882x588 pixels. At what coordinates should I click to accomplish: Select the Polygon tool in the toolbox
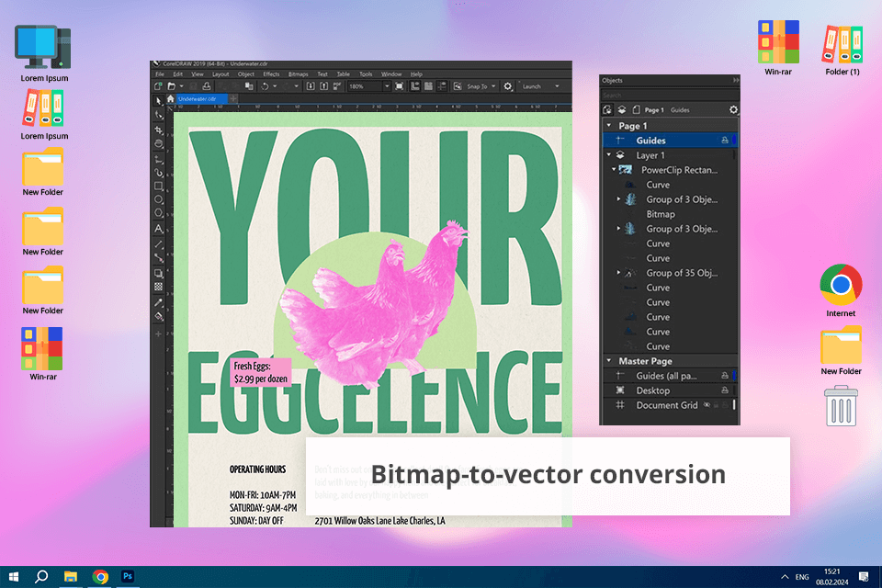(x=159, y=213)
